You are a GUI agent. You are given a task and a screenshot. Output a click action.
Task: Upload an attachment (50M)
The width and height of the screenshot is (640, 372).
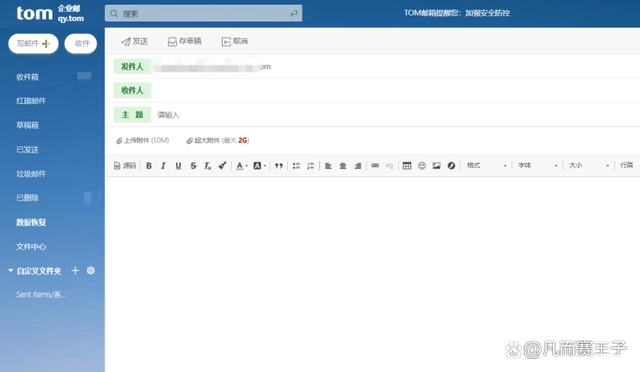click(142, 140)
